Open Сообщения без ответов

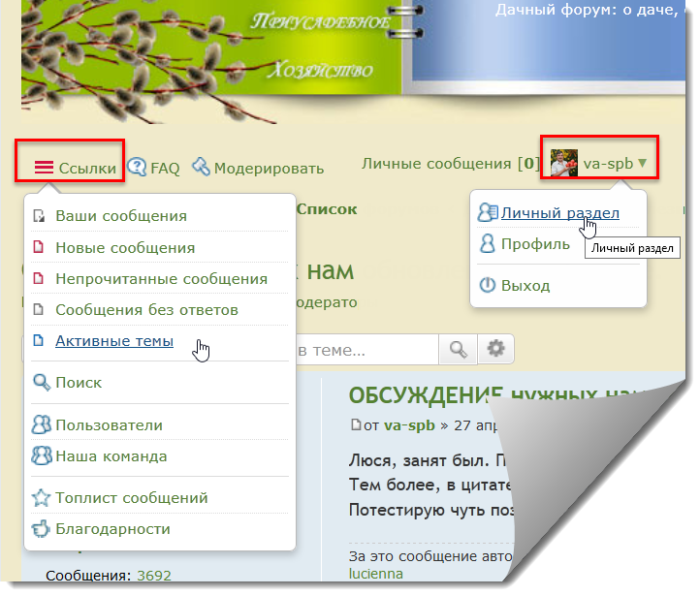pos(146,310)
